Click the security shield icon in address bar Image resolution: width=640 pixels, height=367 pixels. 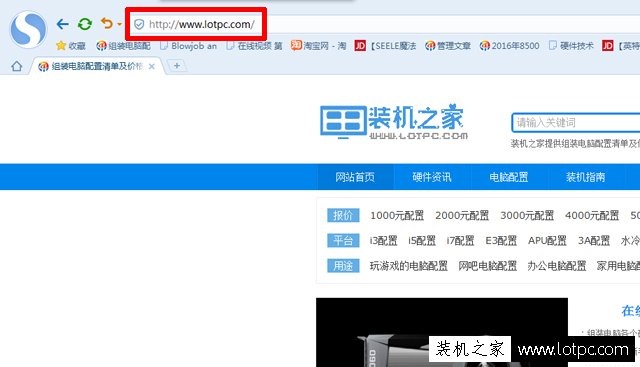(139, 24)
